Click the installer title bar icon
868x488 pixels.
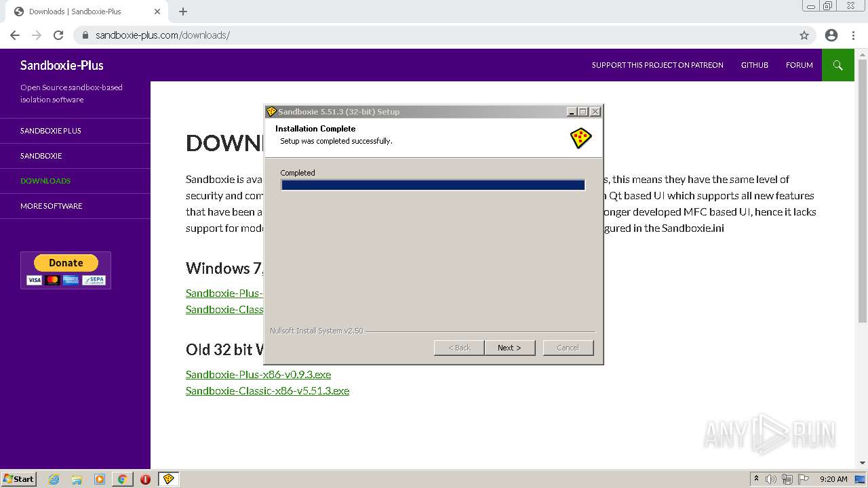click(271, 112)
